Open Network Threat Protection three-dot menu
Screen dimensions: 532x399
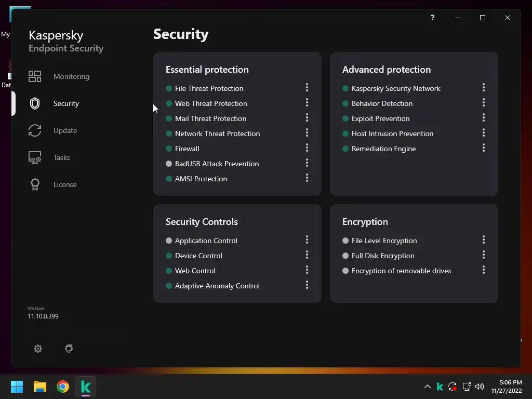click(307, 132)
